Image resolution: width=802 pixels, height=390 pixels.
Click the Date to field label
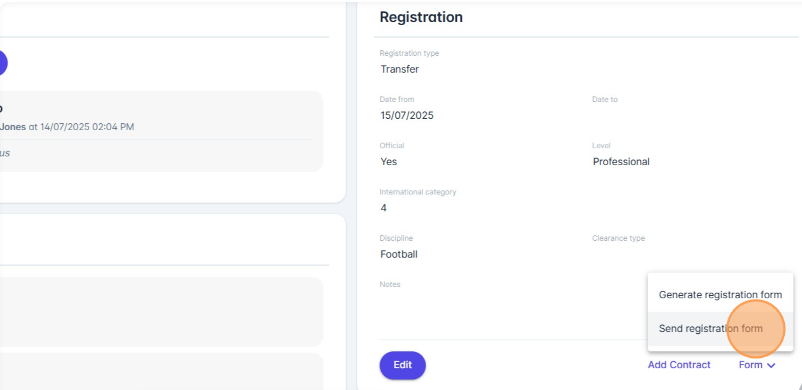[605, 99]
